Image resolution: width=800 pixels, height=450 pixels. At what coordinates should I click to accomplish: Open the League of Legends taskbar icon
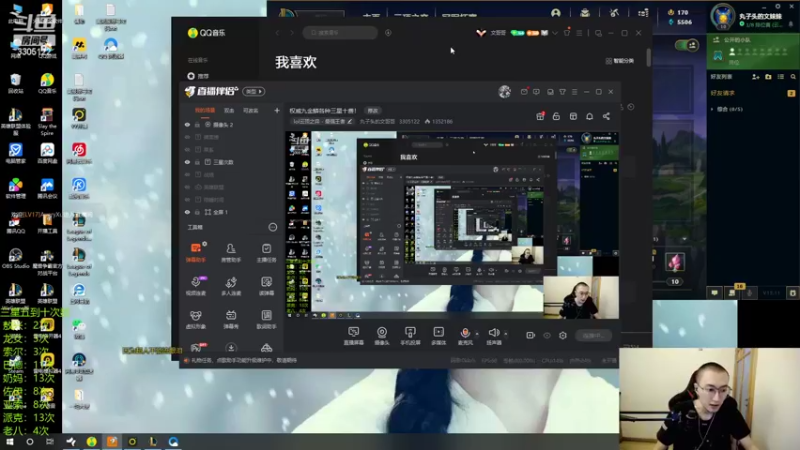click(153, 441)
